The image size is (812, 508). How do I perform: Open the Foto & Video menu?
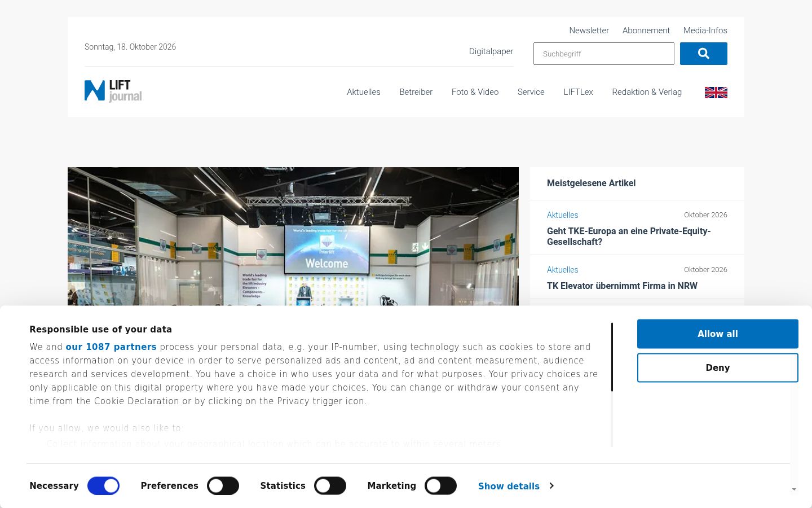click(x=475, y=92)
